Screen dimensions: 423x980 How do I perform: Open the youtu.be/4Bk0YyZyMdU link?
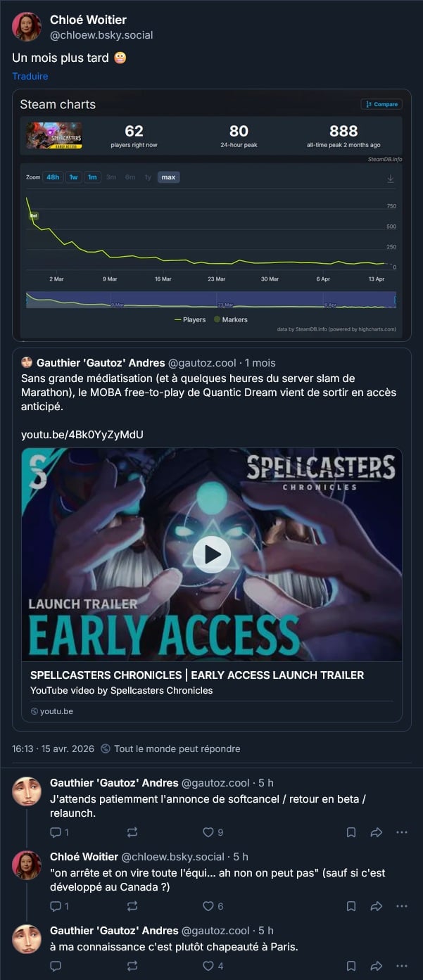(82, 435)
